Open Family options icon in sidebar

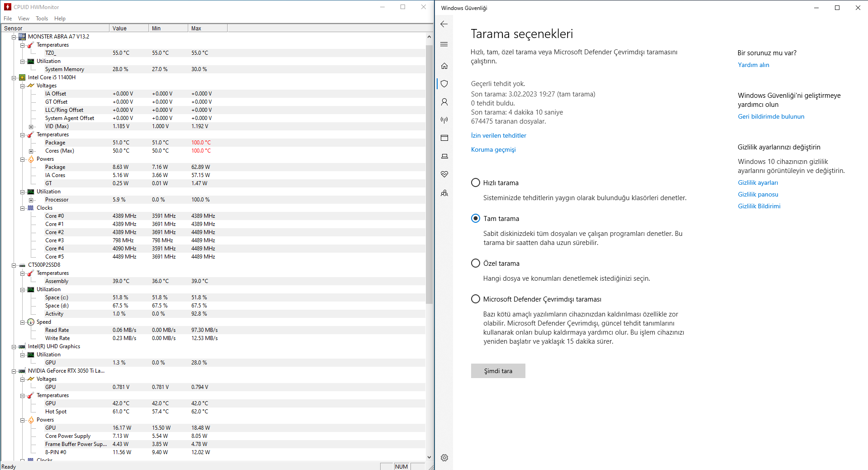pos(444,193)
